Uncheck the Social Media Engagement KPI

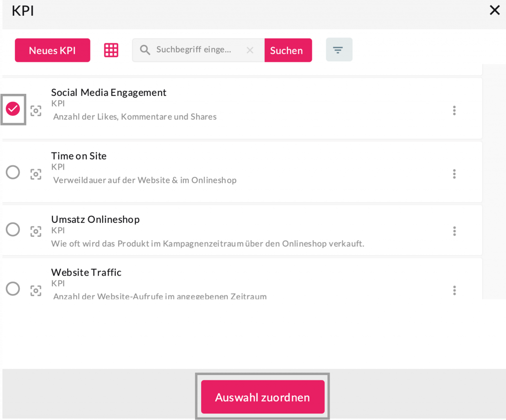click(x=13, y=109)
